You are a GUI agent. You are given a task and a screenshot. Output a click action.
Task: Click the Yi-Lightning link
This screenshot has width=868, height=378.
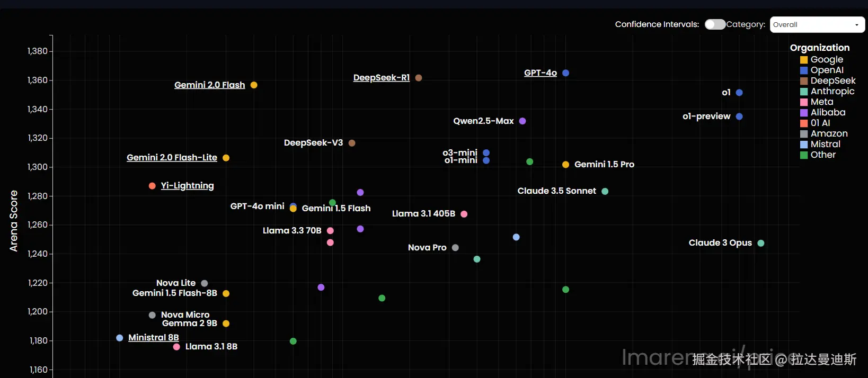[x=188, y=185]
